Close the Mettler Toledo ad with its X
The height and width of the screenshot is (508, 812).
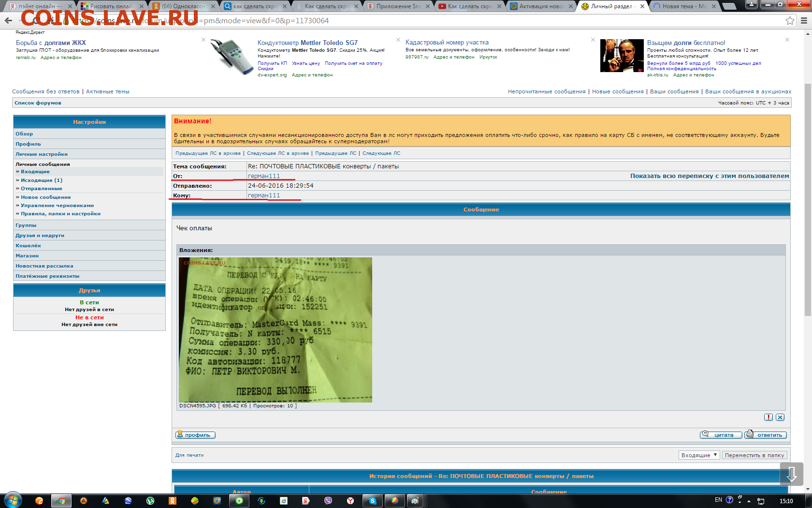(x=398, y=40)
